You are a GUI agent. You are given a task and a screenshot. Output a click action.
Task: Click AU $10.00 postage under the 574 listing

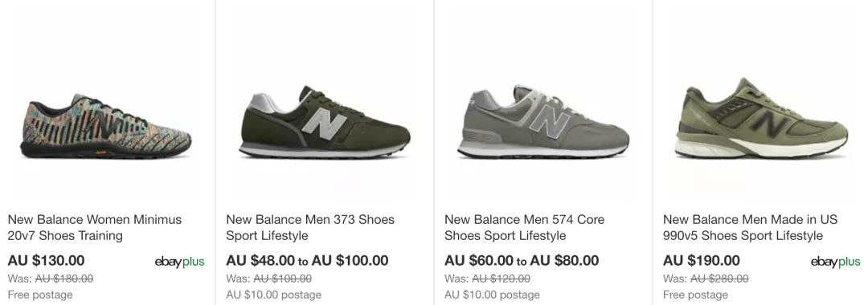[492, 295]
